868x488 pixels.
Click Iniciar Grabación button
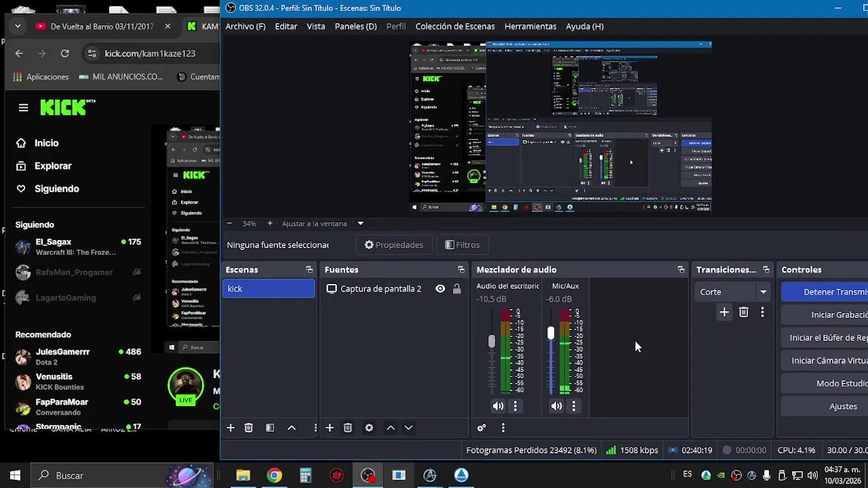[825, 314]
